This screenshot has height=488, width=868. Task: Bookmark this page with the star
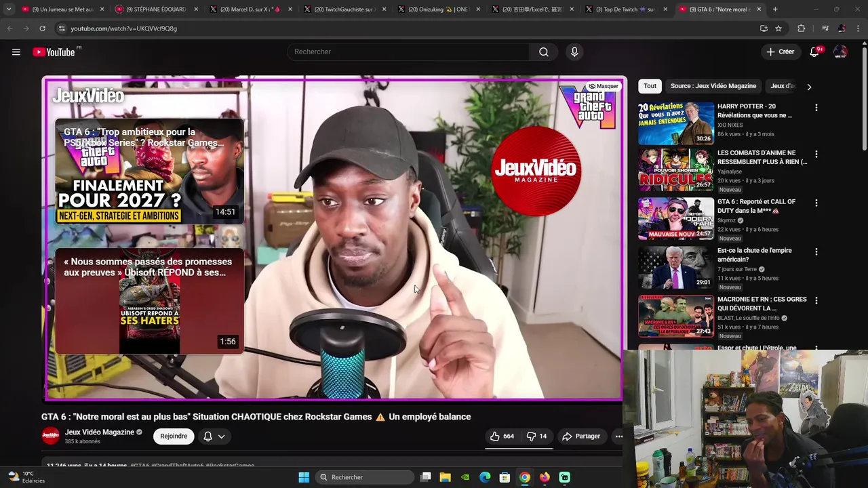778,28
